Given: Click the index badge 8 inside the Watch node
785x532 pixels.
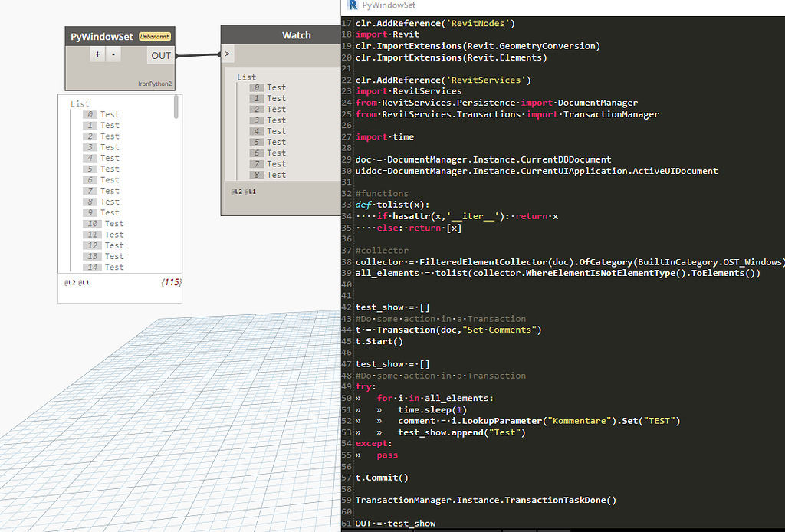Looking at the screenshot, I should coord(258,175).
